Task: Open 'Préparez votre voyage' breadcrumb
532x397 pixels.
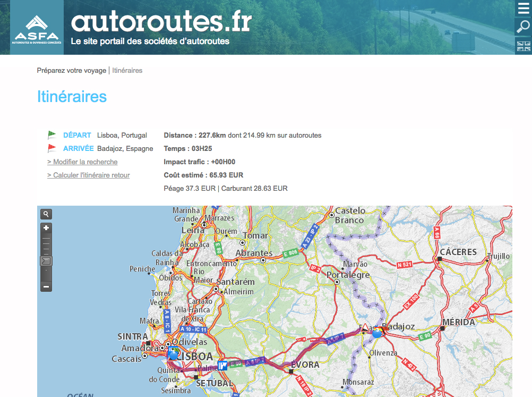Action: (71, 71)
